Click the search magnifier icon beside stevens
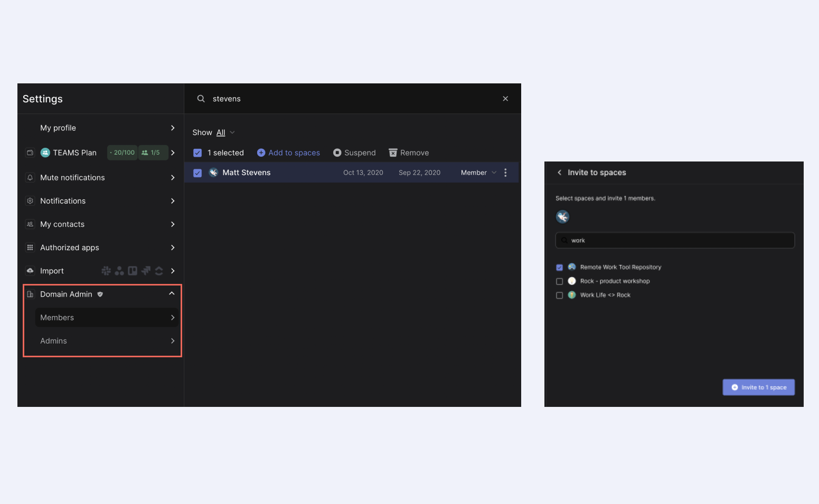Viewport: 819px width, 504px height. click(201, 99)
